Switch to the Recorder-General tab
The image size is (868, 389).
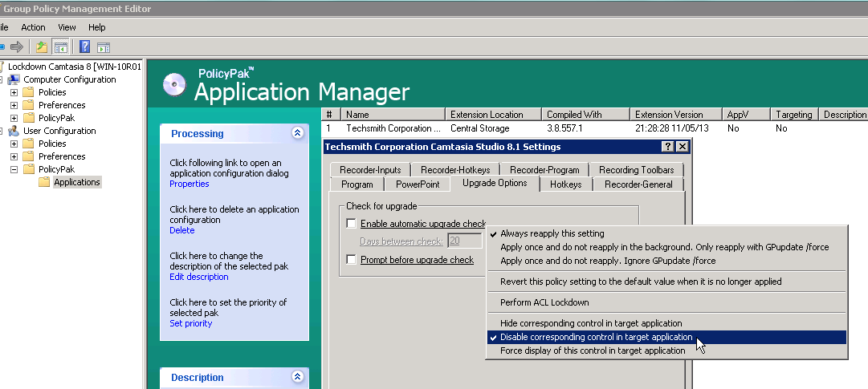coord(638,184)
